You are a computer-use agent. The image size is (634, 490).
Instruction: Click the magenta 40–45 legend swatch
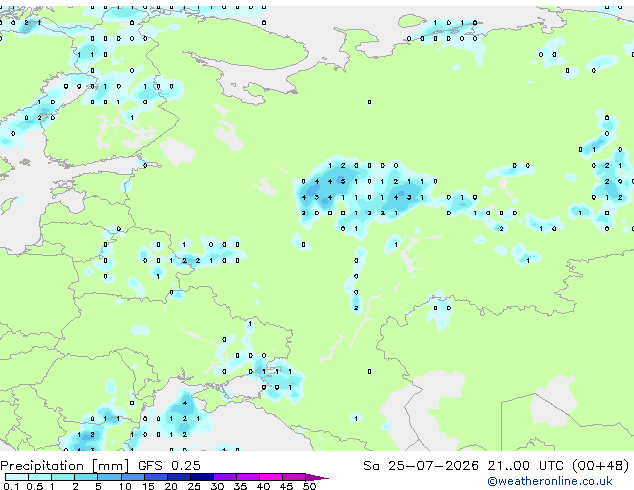click(x=271, y=477)
